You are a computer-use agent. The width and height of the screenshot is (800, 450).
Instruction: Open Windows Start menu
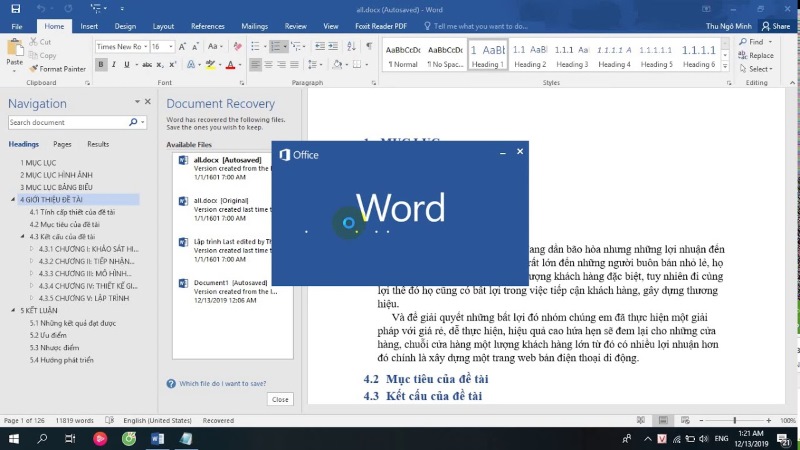[14, 439]
